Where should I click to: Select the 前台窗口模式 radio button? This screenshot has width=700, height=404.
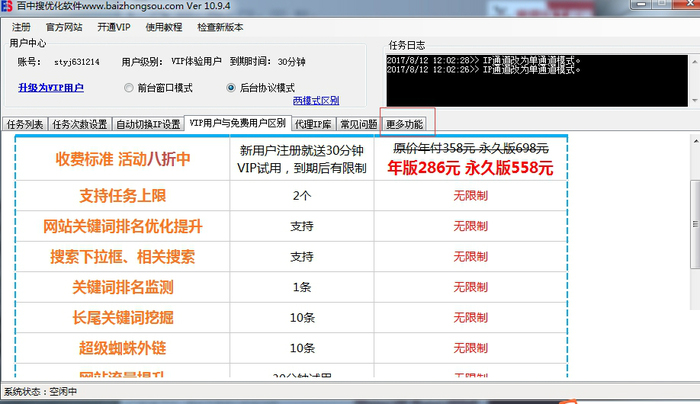point(129,88)
